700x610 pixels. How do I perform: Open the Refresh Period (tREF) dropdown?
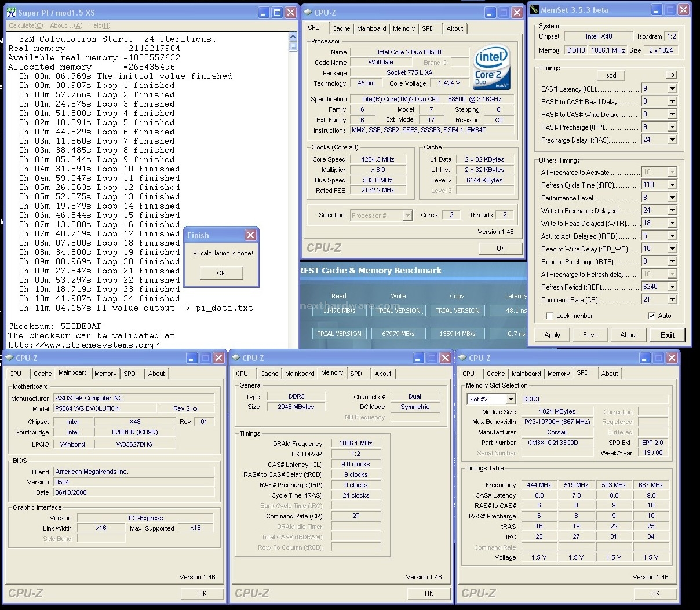click(672, 287)
